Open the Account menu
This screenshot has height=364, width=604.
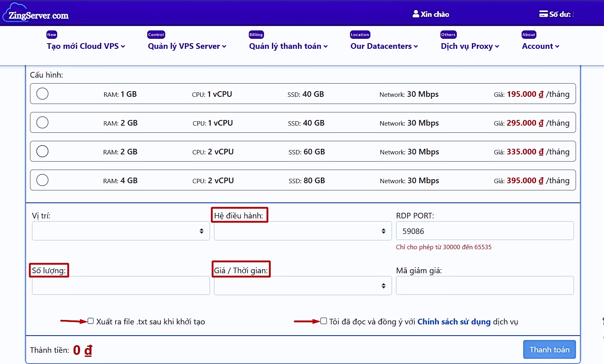click(x=541, y=46)
